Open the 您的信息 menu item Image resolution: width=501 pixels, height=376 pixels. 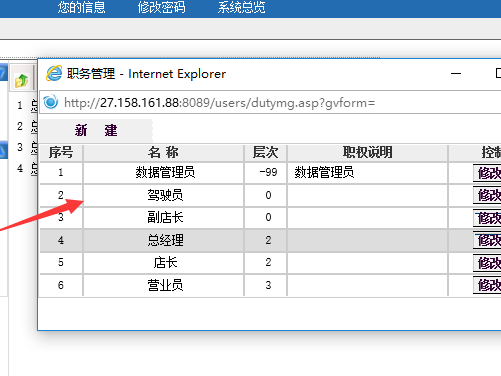click(x=81, y=7)
